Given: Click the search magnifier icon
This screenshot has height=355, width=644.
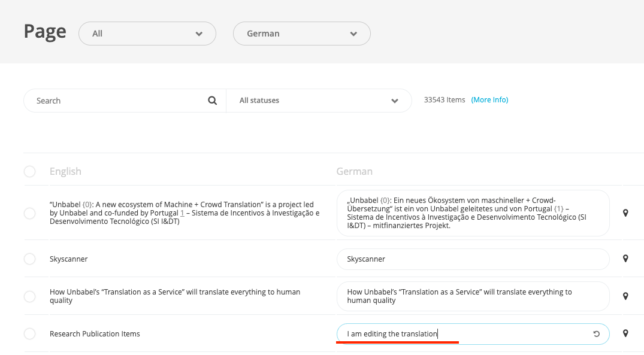Looking at the screenshot, I should click(212, 101).
